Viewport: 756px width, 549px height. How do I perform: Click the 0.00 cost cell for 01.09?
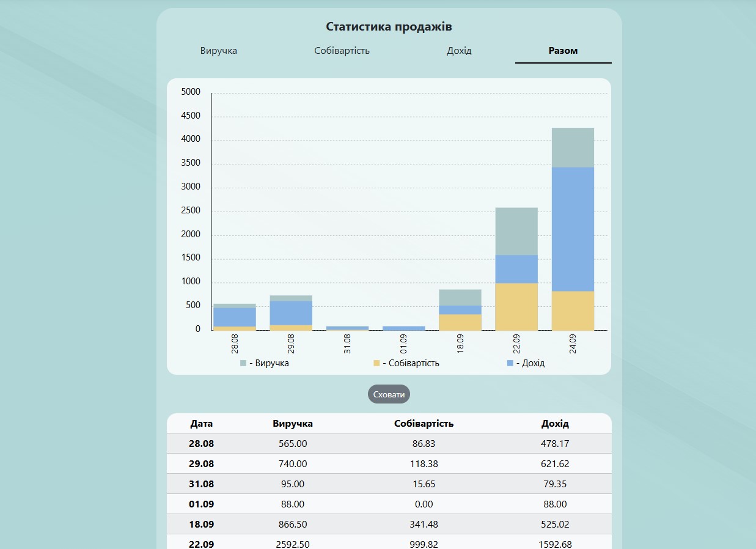coord(424,504)
